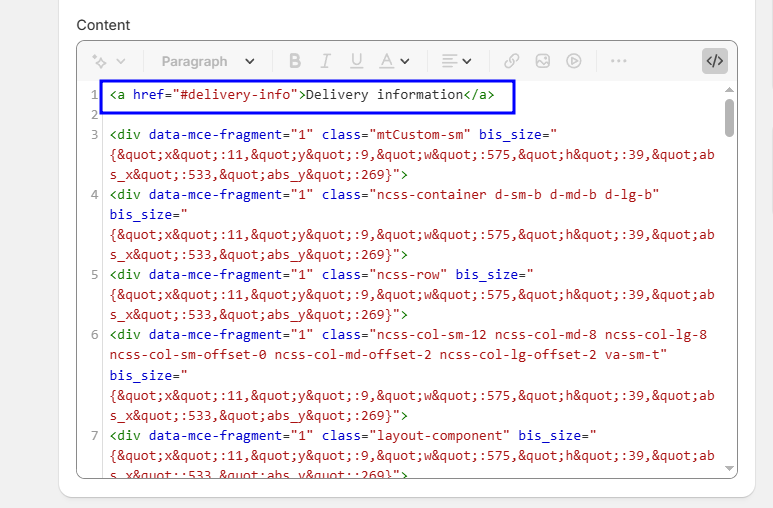Click the Content field label

(x=103, y=25)
